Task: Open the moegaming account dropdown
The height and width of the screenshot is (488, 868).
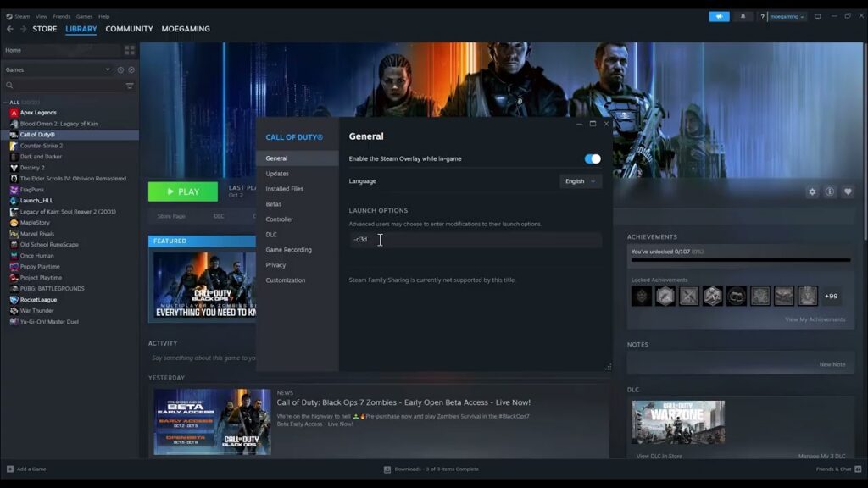Action: coord(787,17)
